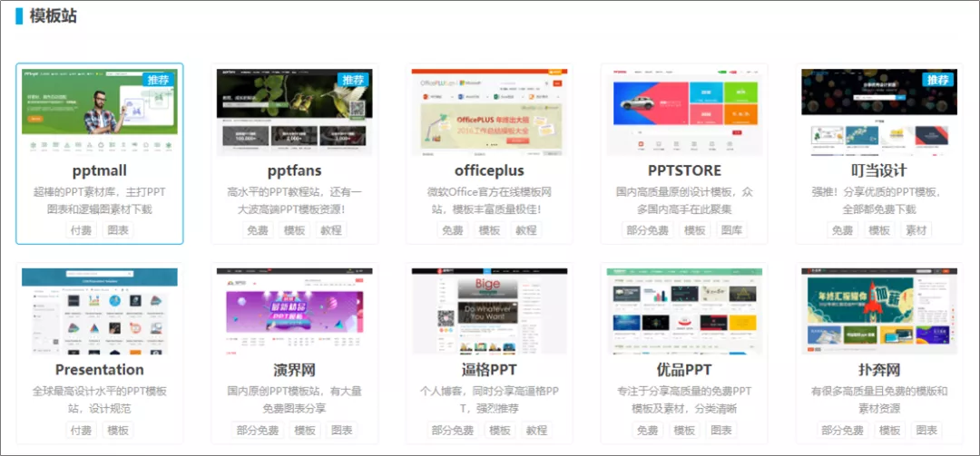
Task: Select the 教程 tag under pptfans
Action: (x=331, y=230)
